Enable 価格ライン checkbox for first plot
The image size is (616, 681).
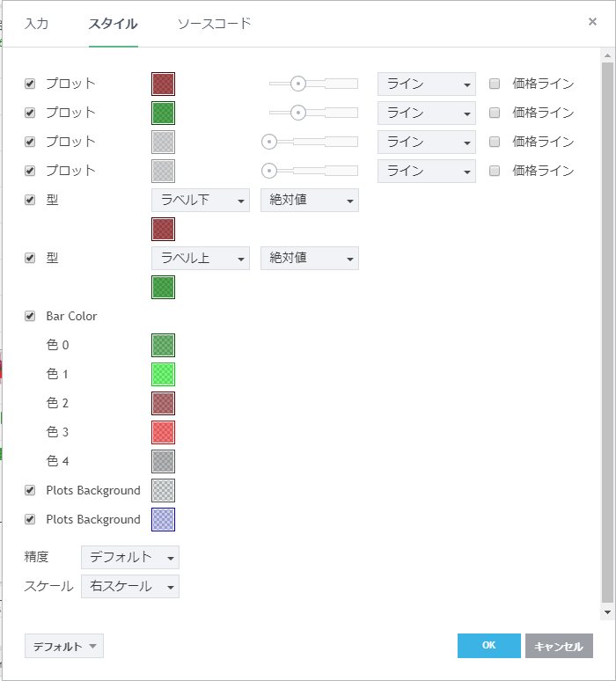(495, 84)
